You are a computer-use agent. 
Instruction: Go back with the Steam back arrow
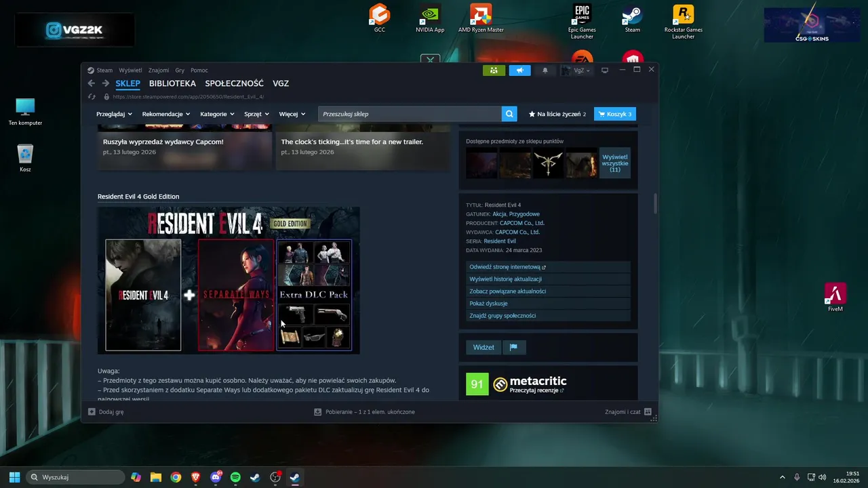(92, 83)
